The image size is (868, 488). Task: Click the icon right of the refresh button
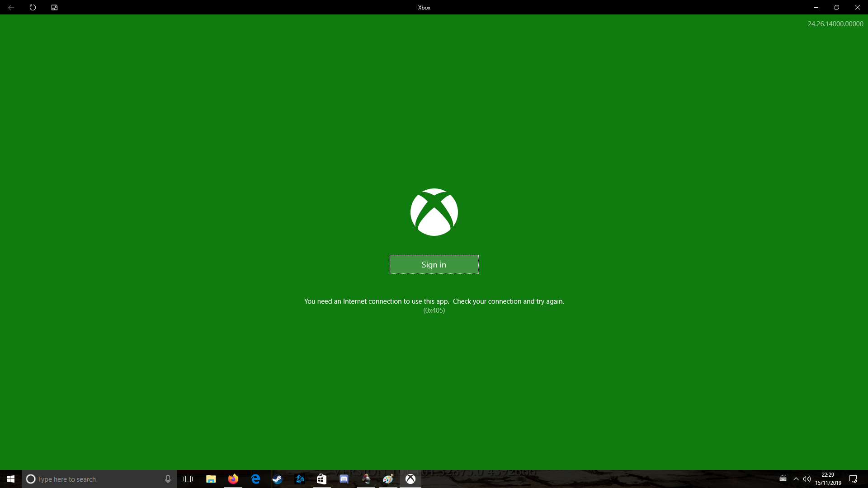pyautogui.click(x=54, y=7)
